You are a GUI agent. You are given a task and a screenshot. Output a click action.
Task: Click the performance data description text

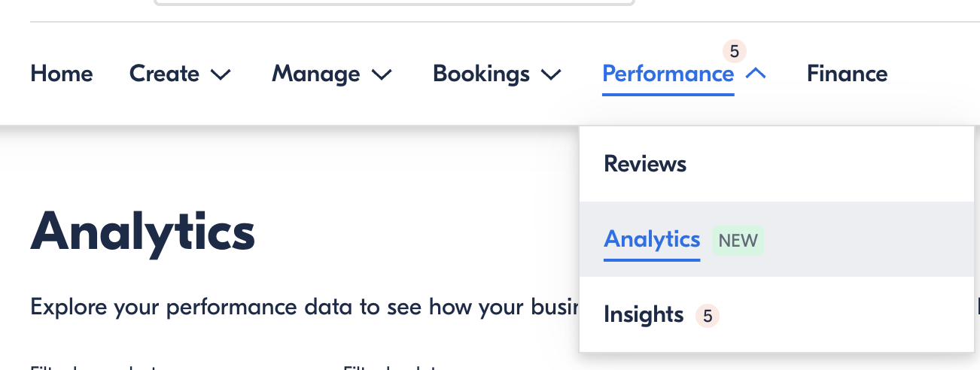tap(304, 307)
